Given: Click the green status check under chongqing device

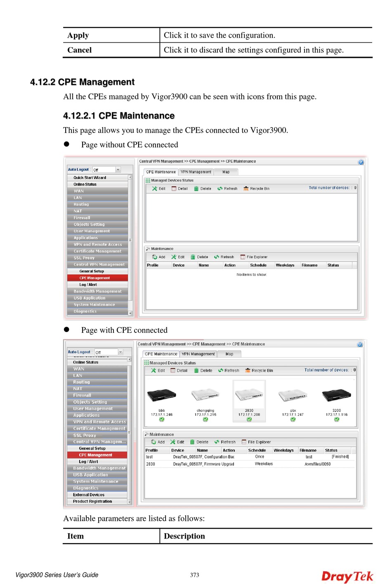Looking at the screenshot, I should click(205, 419).
